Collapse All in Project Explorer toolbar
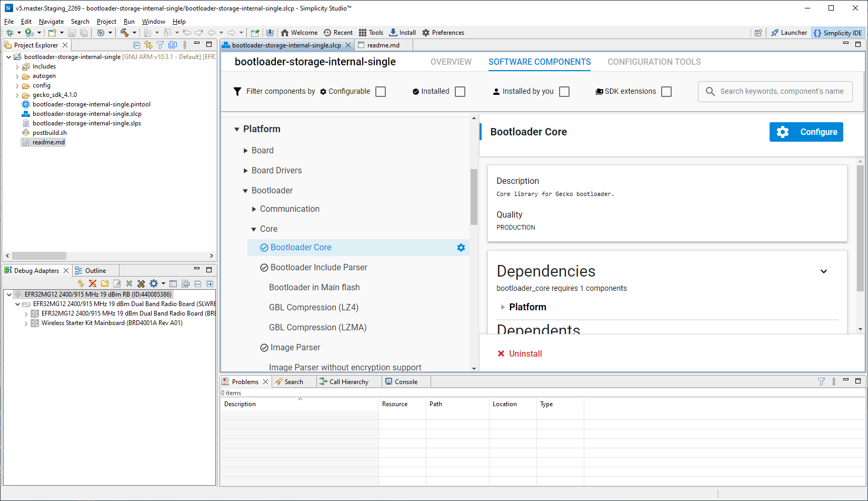This screenshot has width=868, height=501. pyautogui.click(x=136, y=45)
